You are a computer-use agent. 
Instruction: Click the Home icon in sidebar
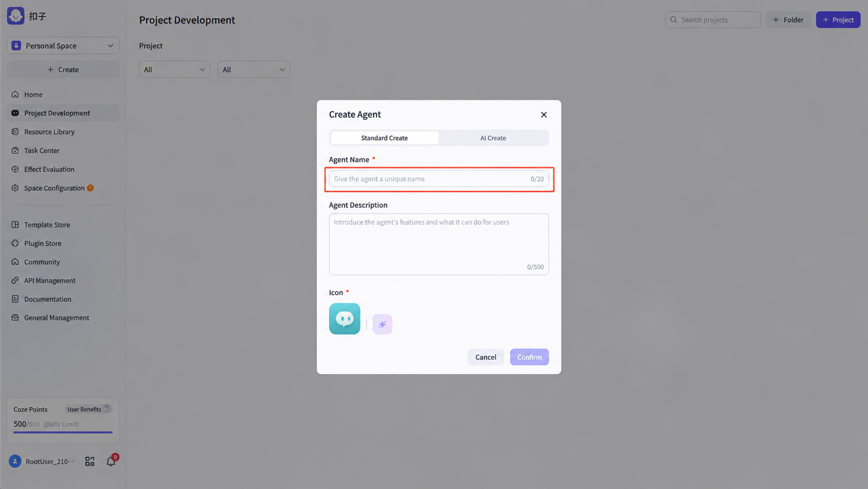pos(15,95)
